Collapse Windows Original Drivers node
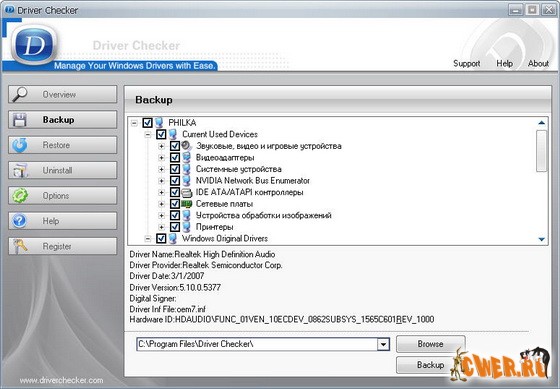Viewport: 560px width, 389px height. tap(148, 239)
